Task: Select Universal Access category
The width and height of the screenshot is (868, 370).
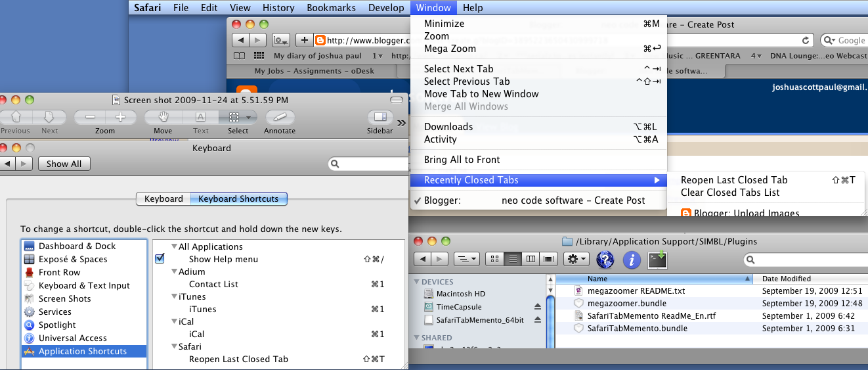Action: point(83,338)
